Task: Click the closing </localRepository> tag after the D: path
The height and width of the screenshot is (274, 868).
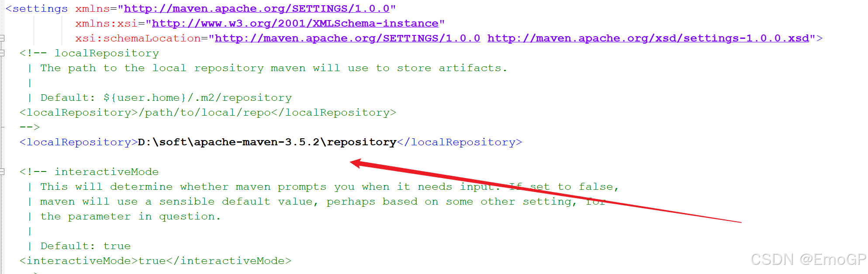Action: pos(460,142)
